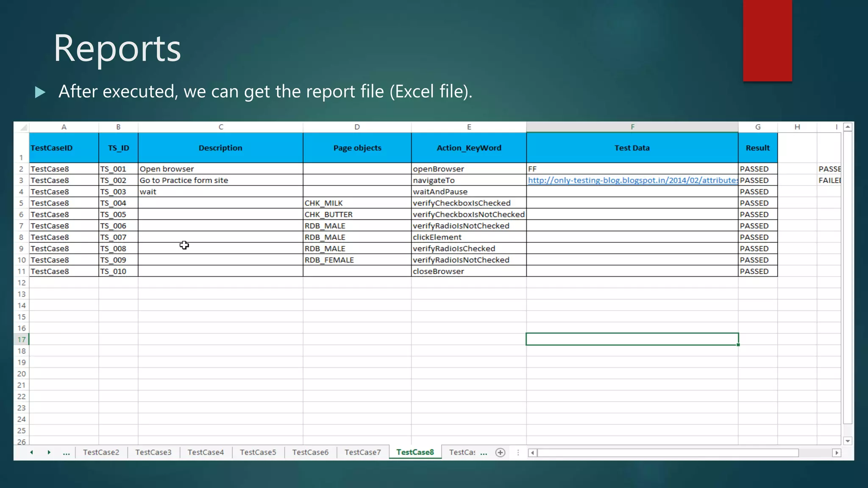This screenshot has width=868, height=488.
Task: Select the FAILED cell in column I
Action: coord(829,180)
